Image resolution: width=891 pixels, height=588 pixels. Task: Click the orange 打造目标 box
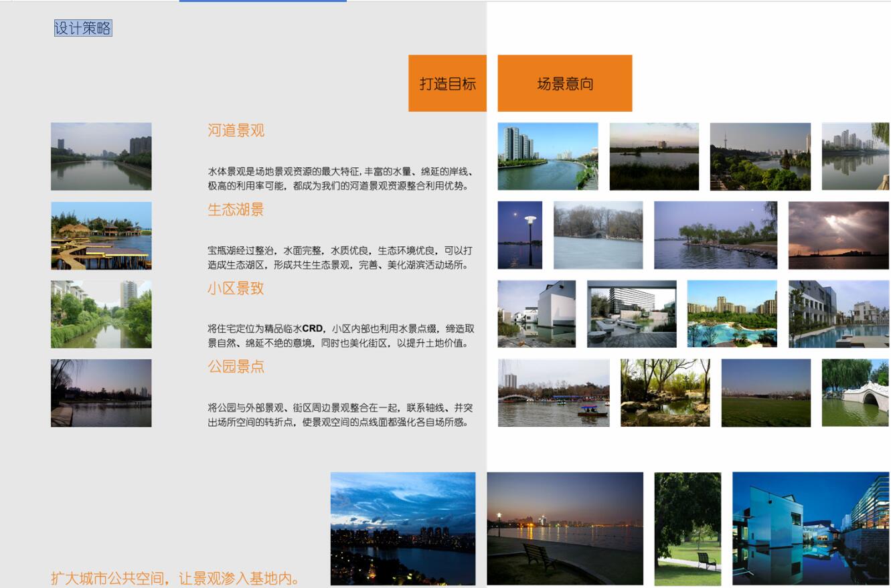click(x=447, y=84)
